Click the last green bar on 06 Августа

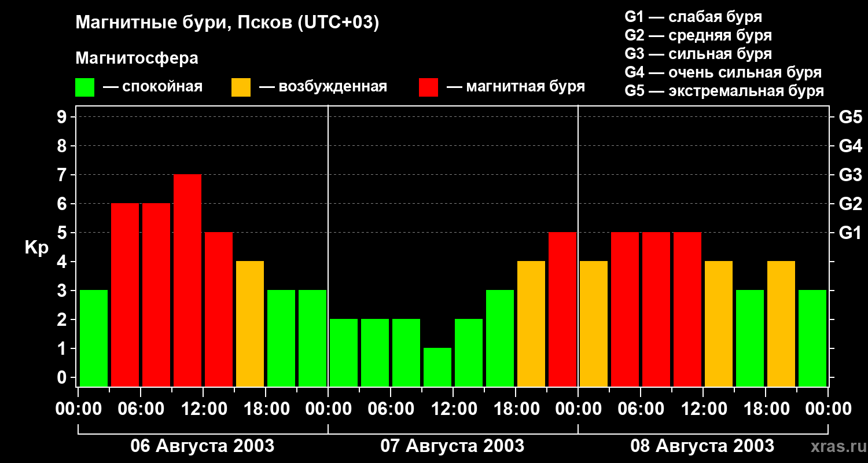[312, 339]
